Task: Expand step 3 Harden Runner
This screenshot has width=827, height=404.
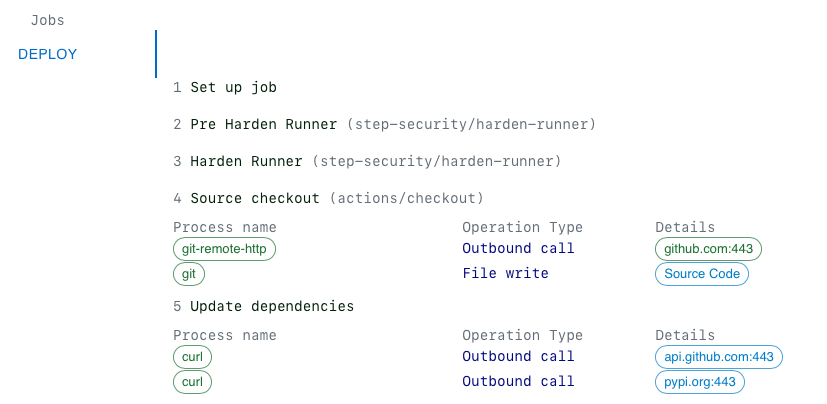Action: 246,161
